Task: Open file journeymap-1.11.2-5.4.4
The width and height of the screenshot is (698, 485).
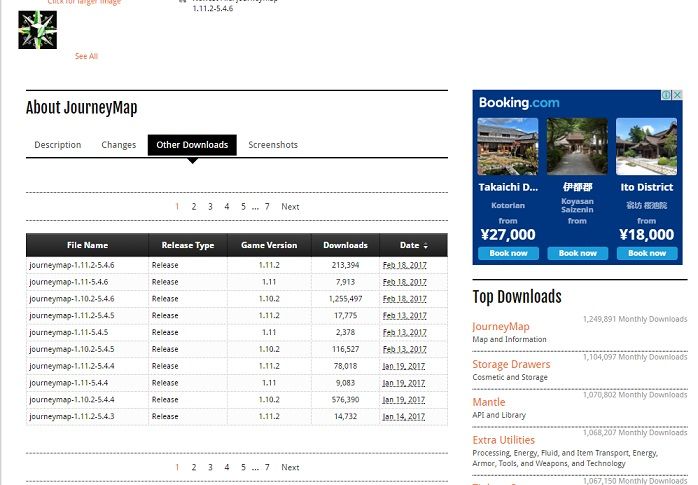Action: coord(72,366)
